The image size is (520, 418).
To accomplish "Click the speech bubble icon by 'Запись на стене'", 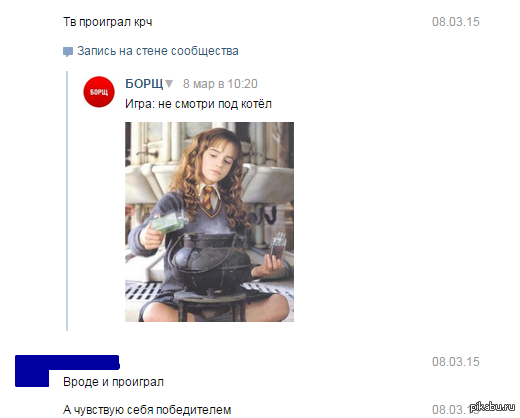I will (68, 52).
